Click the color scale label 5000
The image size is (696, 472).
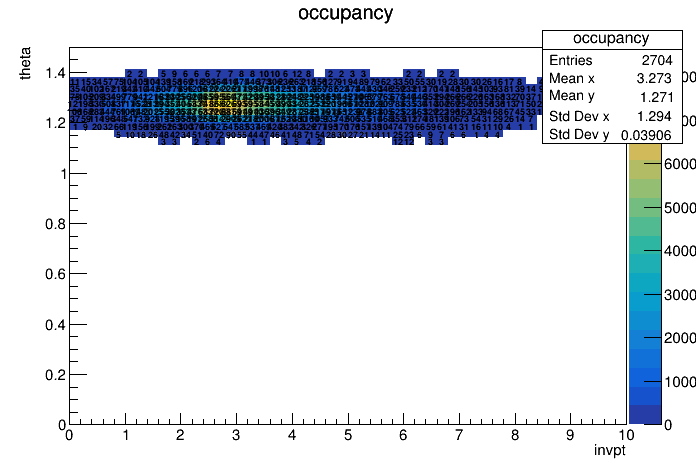(x=680, y=208)
